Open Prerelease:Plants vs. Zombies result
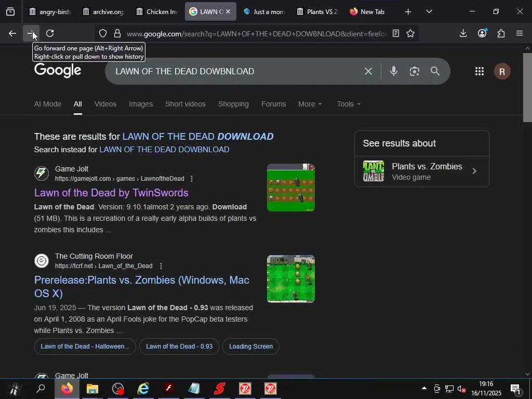This screenshot has height=399, width=532. [x=142, y=287]
